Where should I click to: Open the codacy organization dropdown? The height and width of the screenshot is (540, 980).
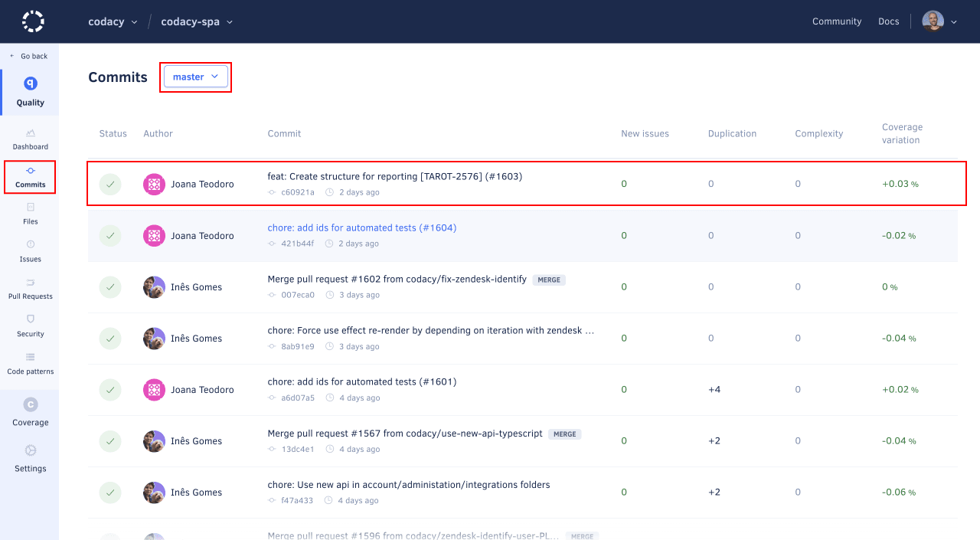tap(113, 21)
